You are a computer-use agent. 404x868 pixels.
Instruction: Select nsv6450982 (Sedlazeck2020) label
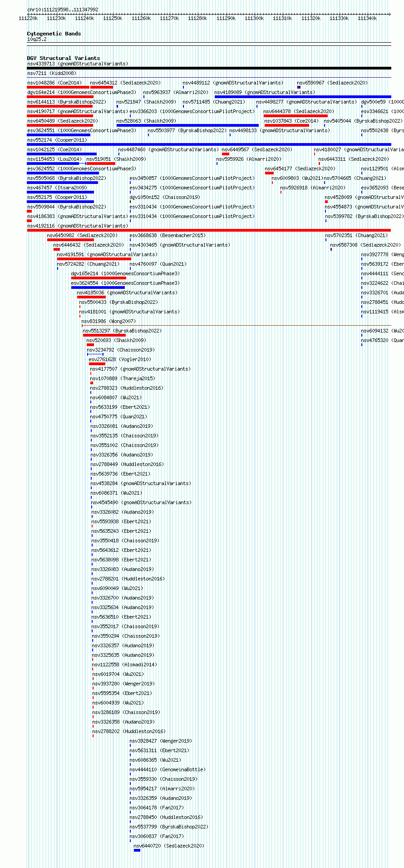(x=83, y=235)
